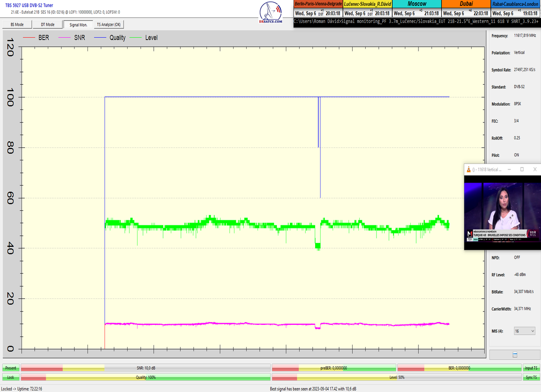Open the DT Mode tab
Viewport: 541px width, 392px height.
[47, 25]
